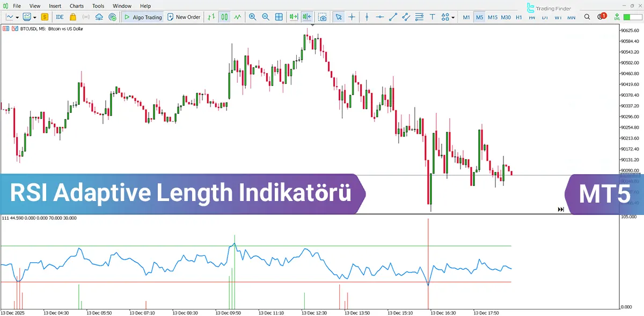Click the New Order button
Viewport: 644px width, 316px height.
[184, 17]
